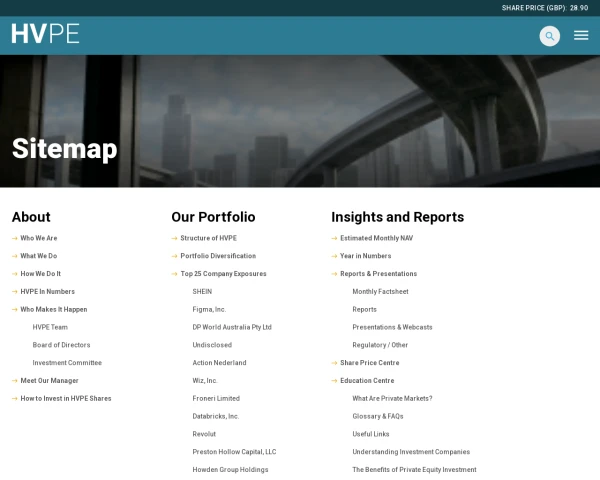Open Databricks, Inc. company link
This screenshot has width=600, height=480.
(215, 416)
